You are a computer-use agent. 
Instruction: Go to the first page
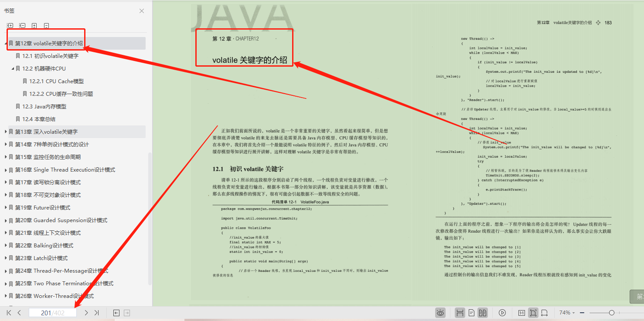click(9, 313)
